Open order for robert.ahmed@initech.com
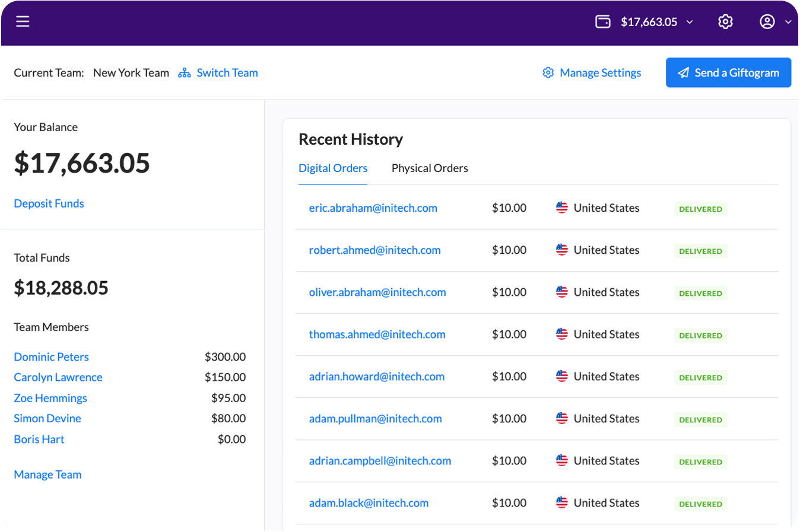 374,250
